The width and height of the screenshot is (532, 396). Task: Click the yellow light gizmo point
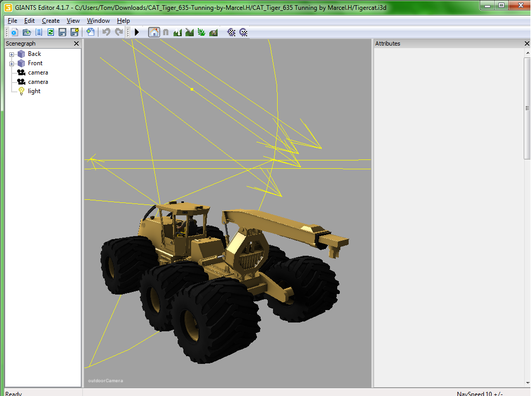coord(192,90)
